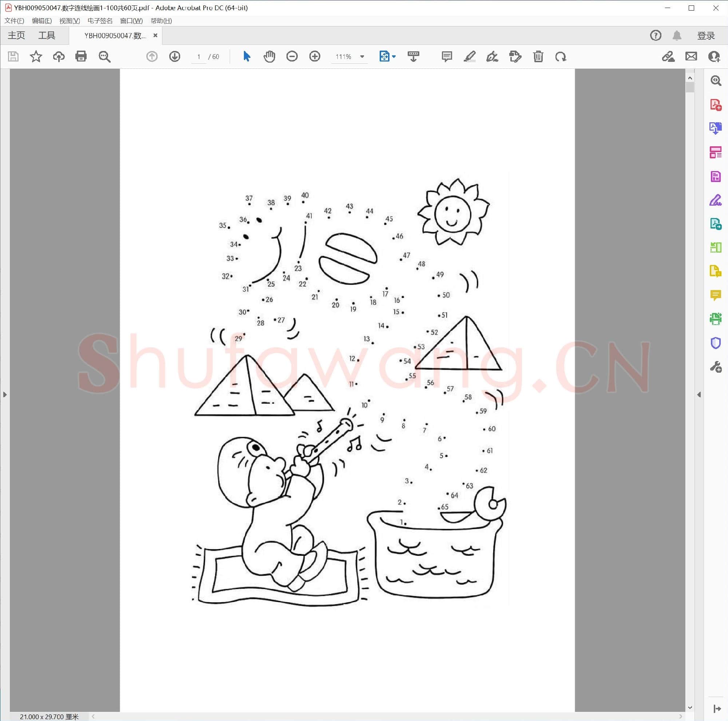Open the Add comment note tool
728x721 pixels.
447,56
